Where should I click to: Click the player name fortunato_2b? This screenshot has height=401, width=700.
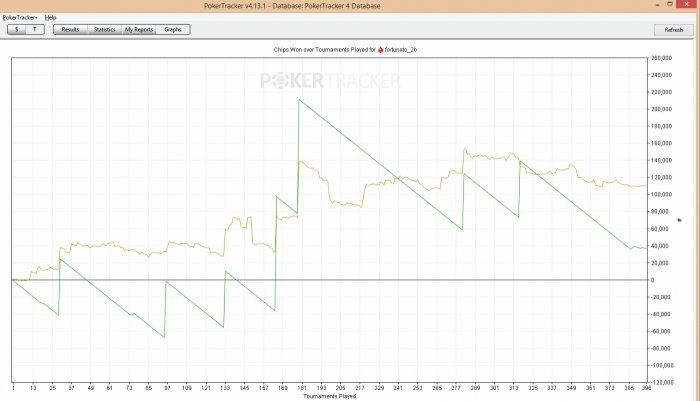point(401,50)
